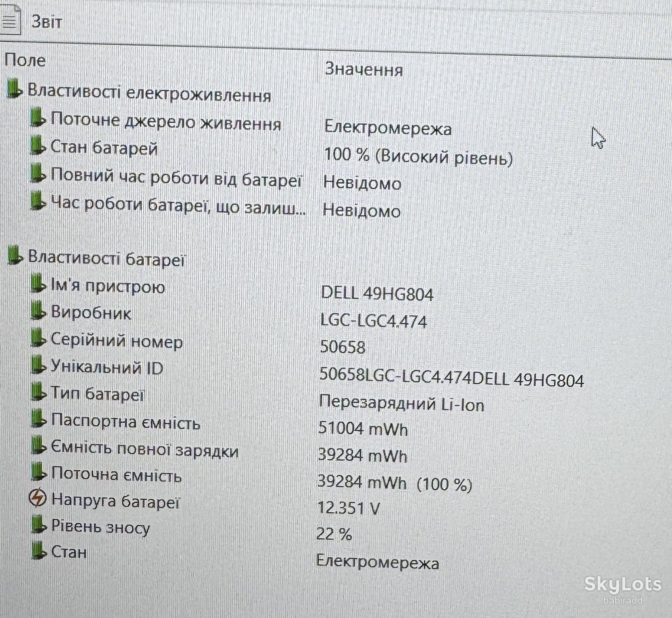Viewport: 672px width, 618px height.
Task: Select 39284 mWh in the Ємність повної зарядки row
Action: point(362,455)
